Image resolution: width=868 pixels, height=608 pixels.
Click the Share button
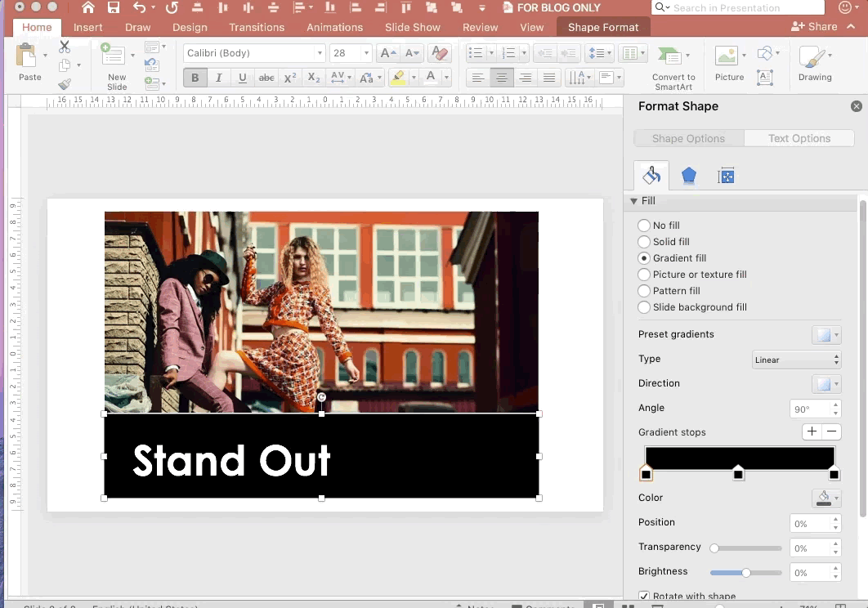click(814, 27)
